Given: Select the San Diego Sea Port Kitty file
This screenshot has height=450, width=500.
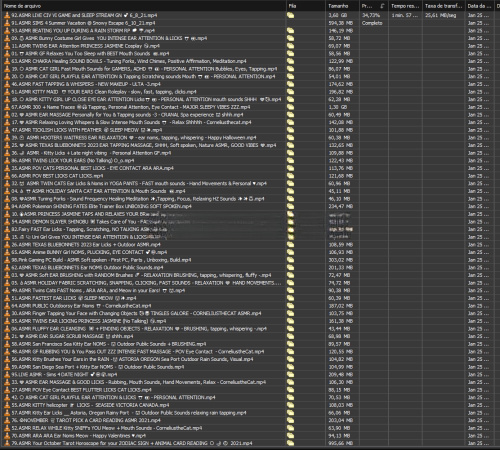Looking at the screenshot, I should [x=144, y=367].
